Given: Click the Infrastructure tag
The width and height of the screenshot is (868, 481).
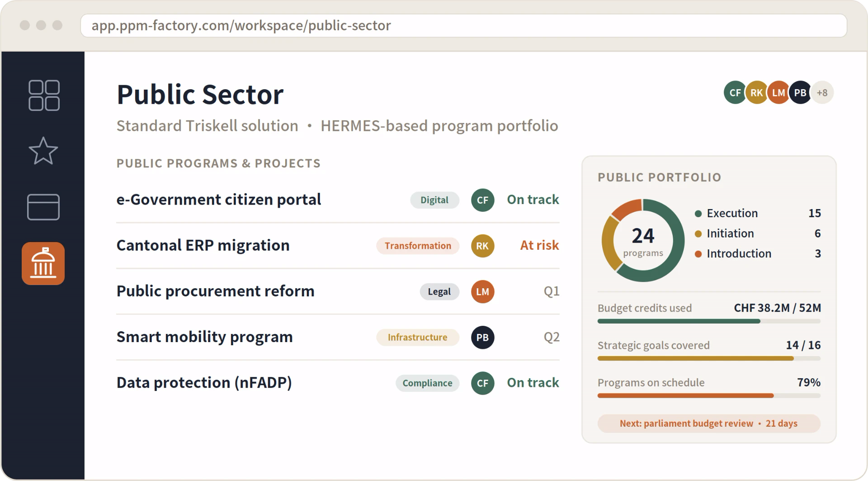Looking at the screenshot, I should [x=418, y=337].
